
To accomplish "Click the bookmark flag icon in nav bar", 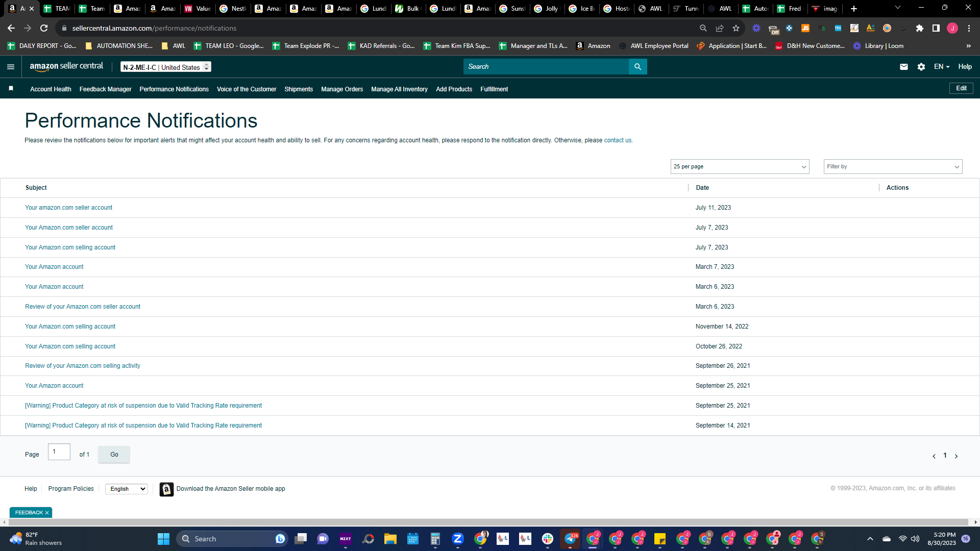I will pyautogui.click(x=11, y=89).
